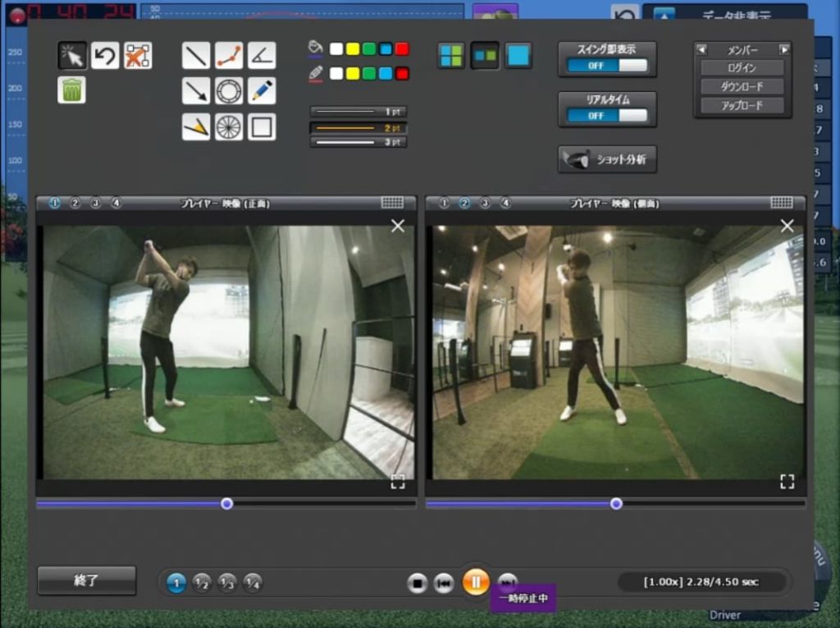
Task: Click the ログイン button
Action: [x=741, y=67]
